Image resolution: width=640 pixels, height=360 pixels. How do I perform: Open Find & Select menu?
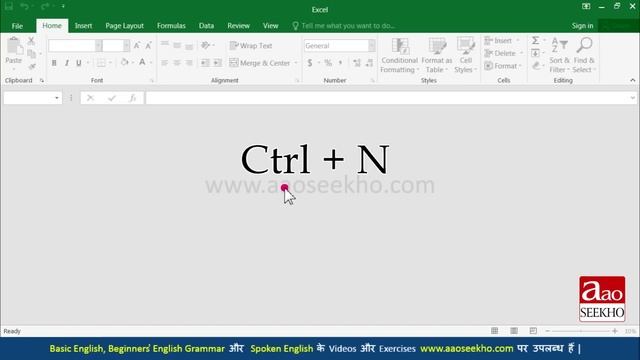pos(584,56)
